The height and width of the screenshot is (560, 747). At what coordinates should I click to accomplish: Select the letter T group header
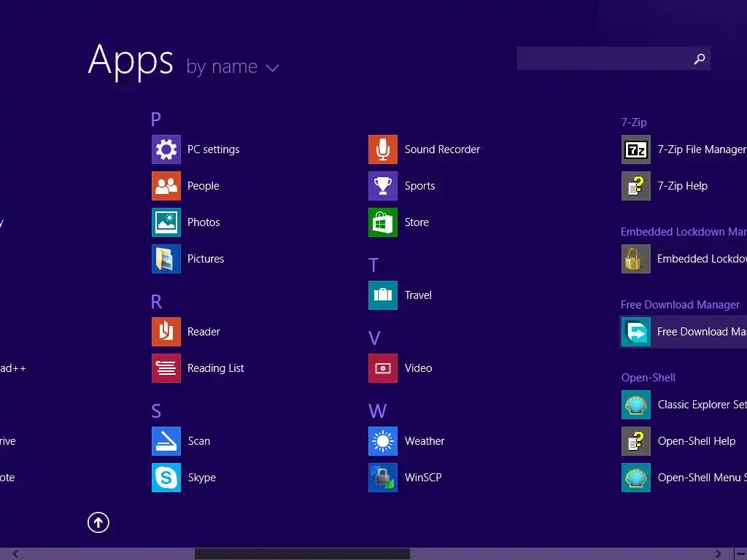coord(373,265)
